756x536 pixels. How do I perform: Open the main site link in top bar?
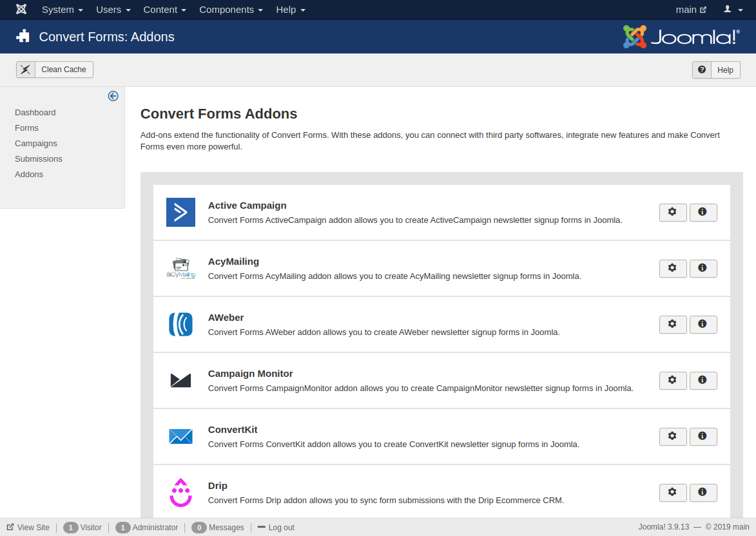691,10
